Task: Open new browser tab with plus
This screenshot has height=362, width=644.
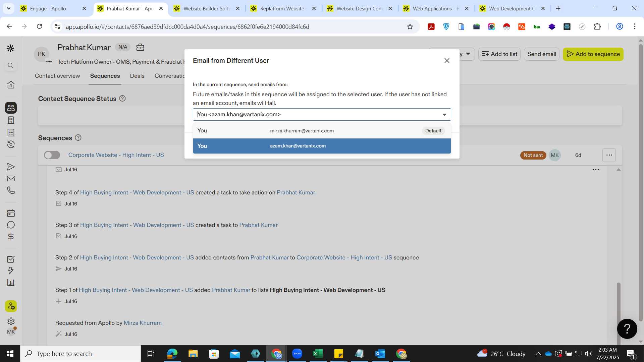Action: coord(558,8)
